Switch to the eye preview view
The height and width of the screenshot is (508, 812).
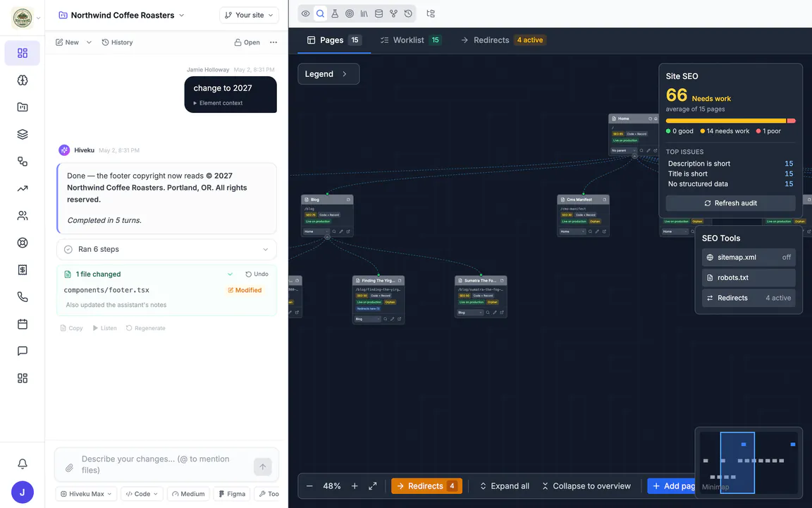305,14
